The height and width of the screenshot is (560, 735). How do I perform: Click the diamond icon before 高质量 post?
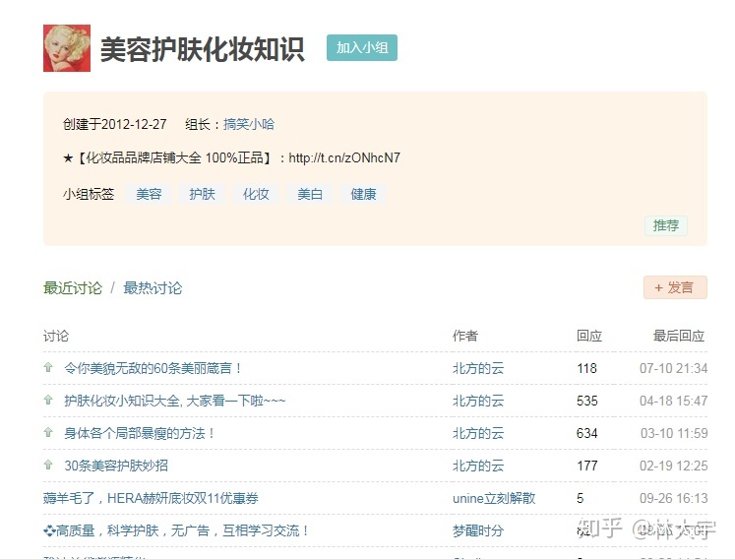coord(49,530)
